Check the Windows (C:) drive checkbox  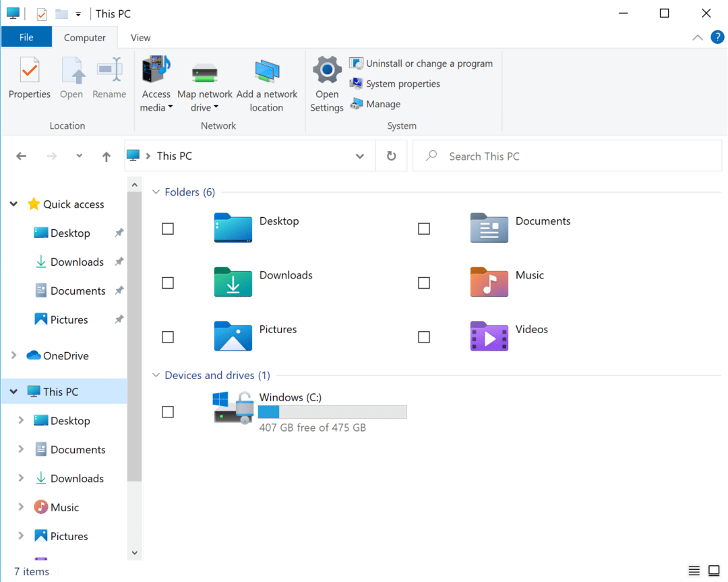pos(168,411)
